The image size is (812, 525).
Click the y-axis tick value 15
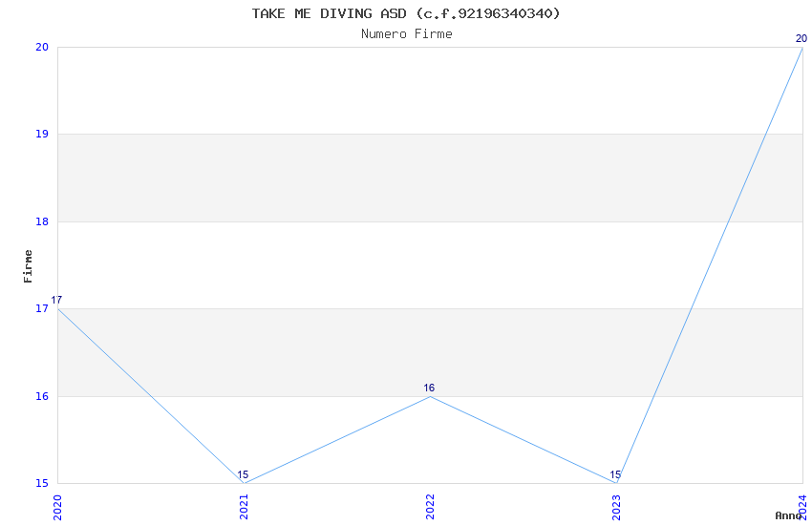coord(42,483)
